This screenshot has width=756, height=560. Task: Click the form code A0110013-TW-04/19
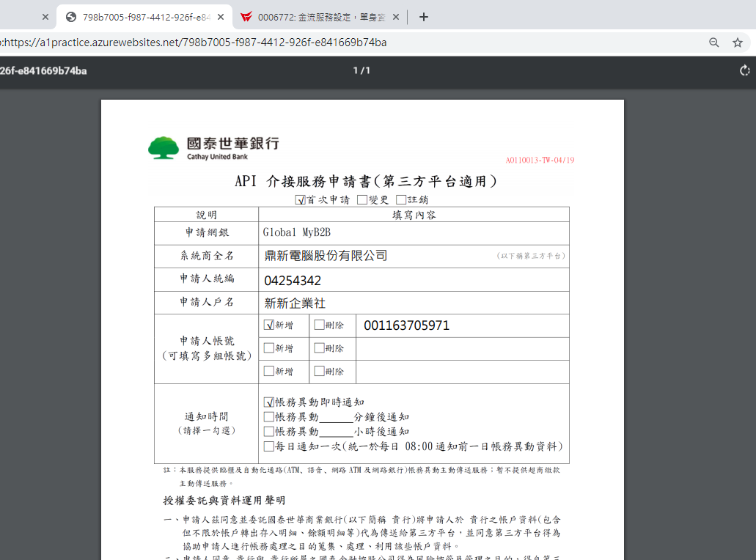[540, 160]
